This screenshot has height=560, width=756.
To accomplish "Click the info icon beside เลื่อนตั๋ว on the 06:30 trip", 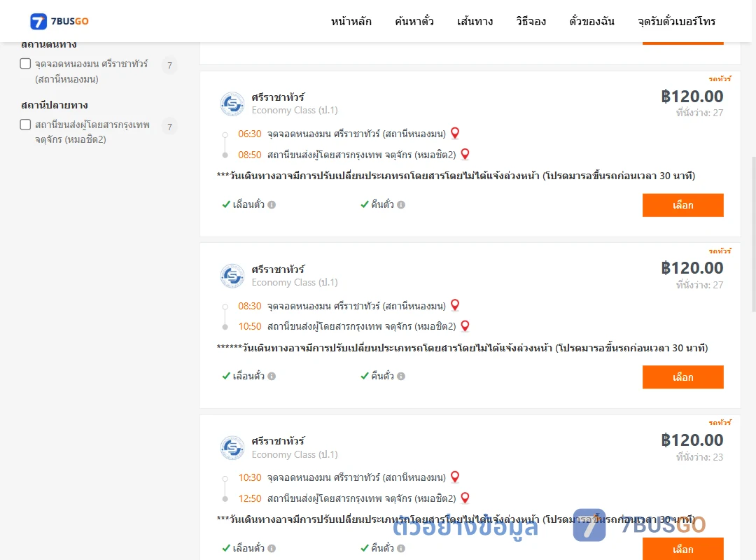I will pos(272,204).
